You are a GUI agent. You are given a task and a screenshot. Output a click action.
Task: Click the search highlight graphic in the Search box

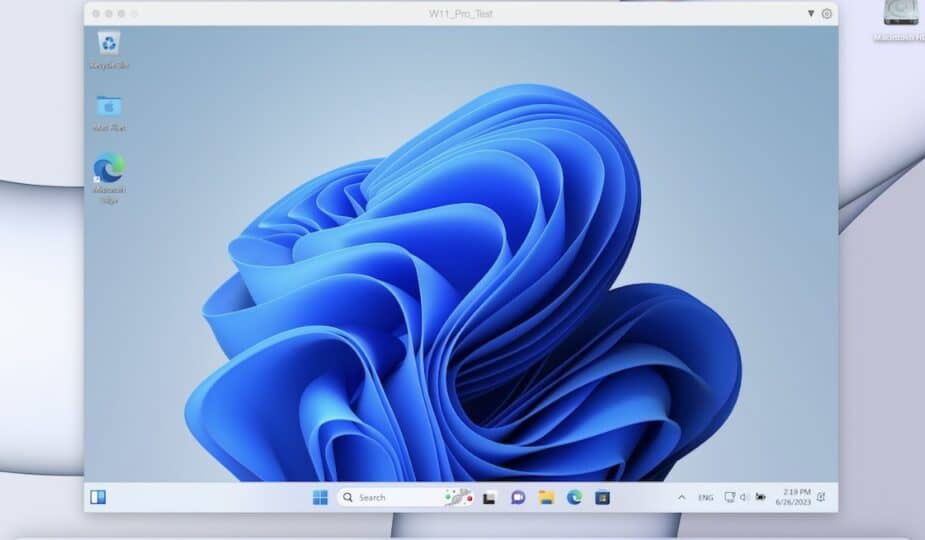coord(459,497)
